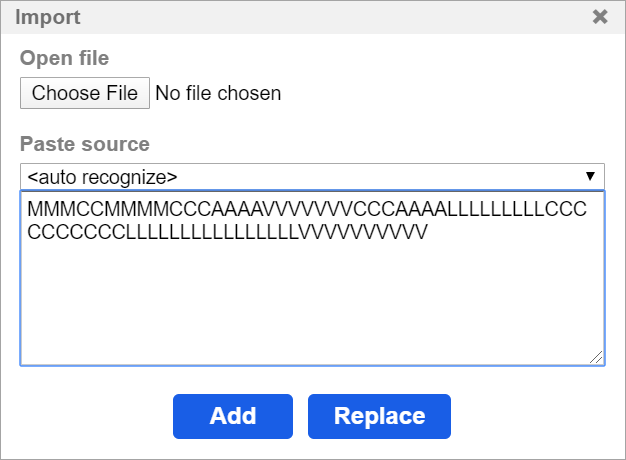Open the auto recognize format dropdown
Viewport: 626px width, 460px height.
(x=312, y=177)
